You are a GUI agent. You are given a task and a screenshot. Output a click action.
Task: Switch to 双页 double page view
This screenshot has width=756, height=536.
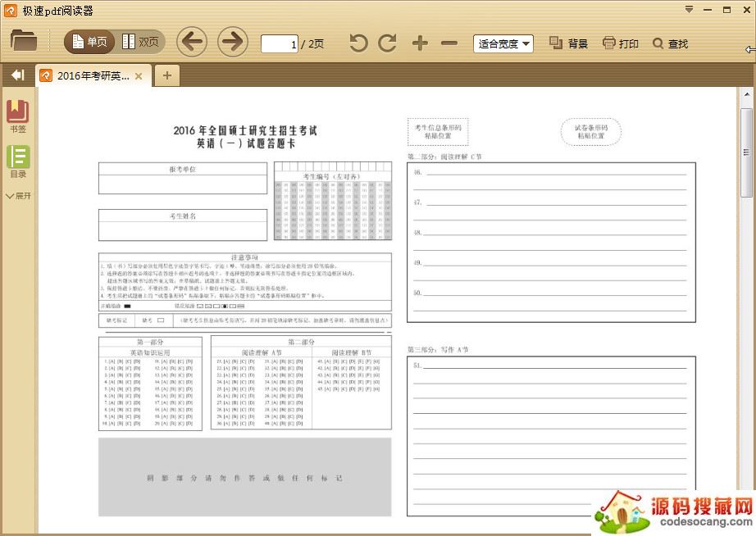(x=140, y=42)
